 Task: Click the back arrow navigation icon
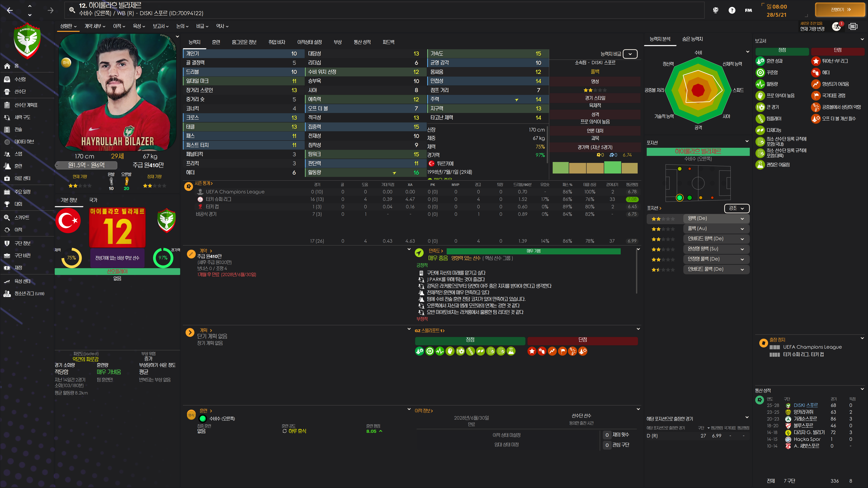pyautogui.click(x=10, y=10)
